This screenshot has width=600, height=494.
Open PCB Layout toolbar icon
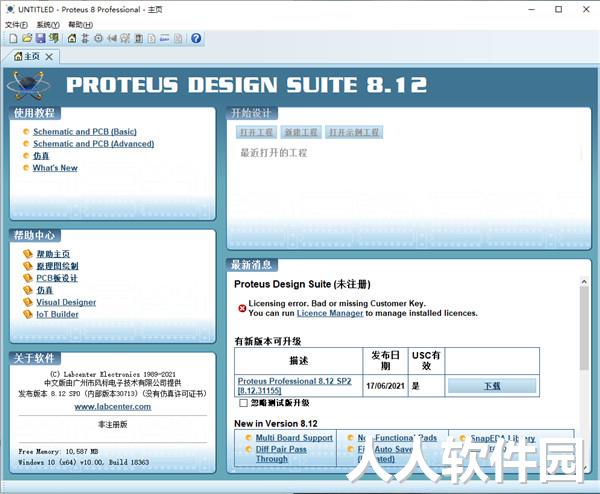(x=98, y=38)
